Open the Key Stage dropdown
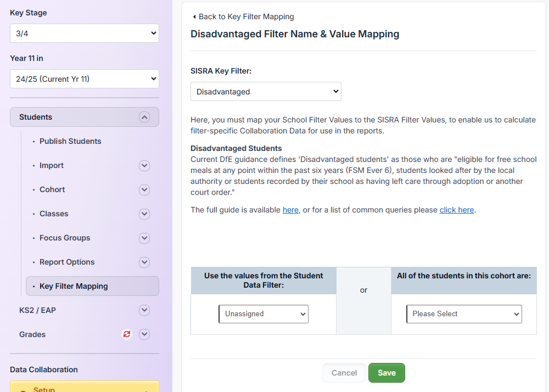The height and width of the screenshot is (392, 549). (x=84, y=33)
